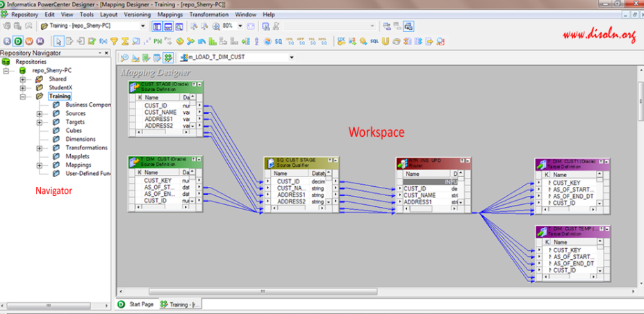Choose the XML SQ transformation icon
Screen dimensions: 644x314
coord(290,41)
